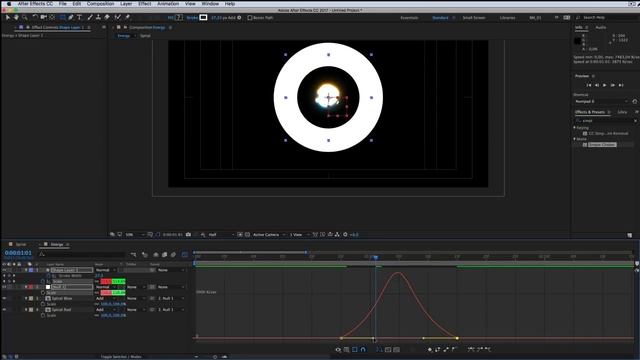Select the Hand tool
The image size is (640, 360).
[x=16, y=18]
